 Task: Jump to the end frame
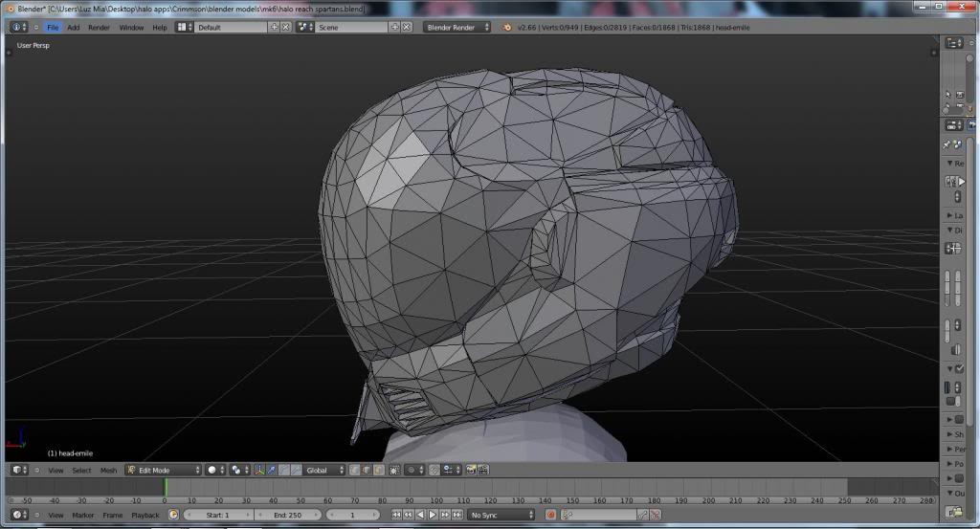point(457,515)
